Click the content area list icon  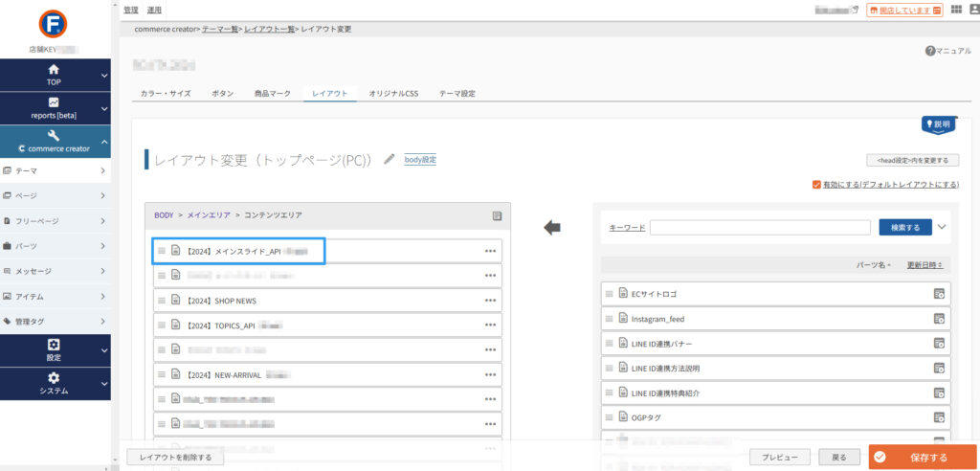[497, 216]
